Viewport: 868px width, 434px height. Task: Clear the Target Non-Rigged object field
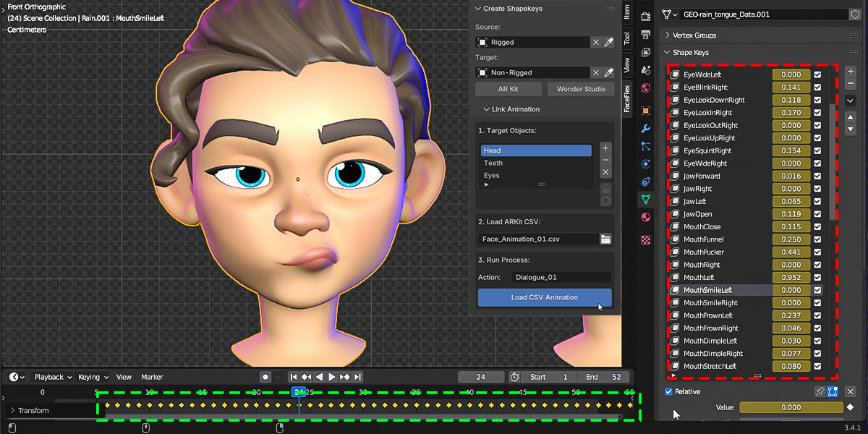(x=596, y=72)
